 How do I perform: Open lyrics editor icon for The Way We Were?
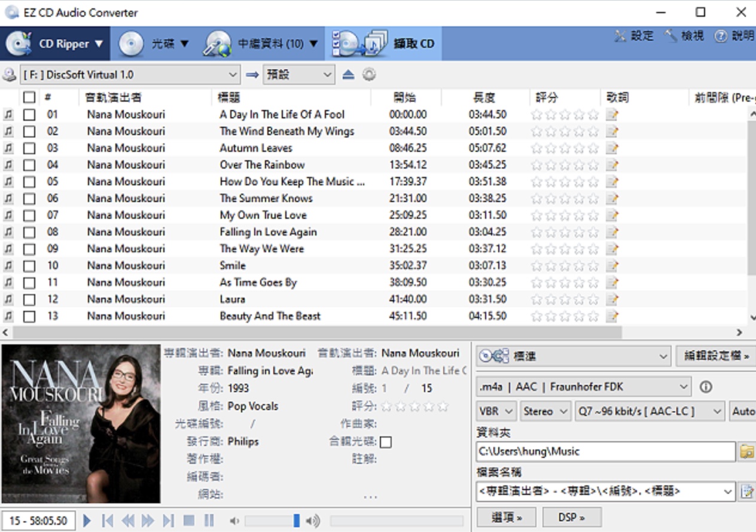point(611,249)
